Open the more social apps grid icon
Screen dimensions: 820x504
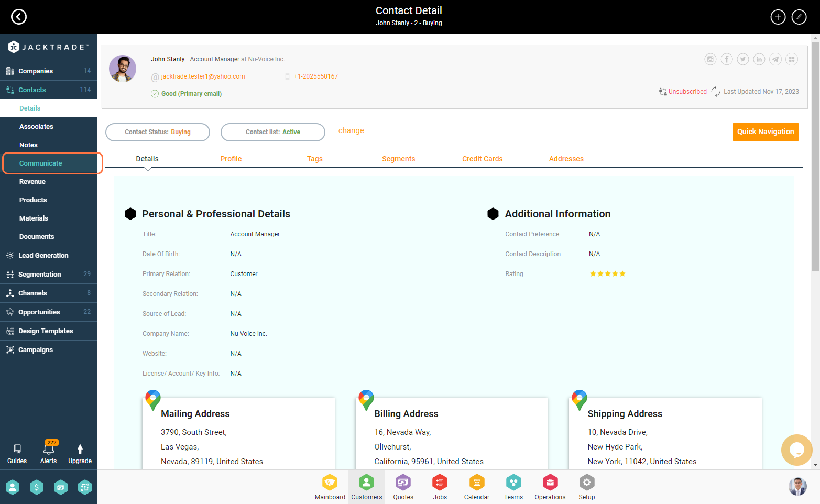pyautogui.click(x=792, y=59)
